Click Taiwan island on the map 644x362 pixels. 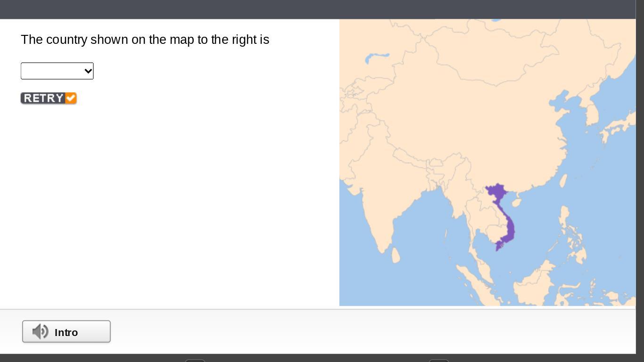(x=562, y=181)
